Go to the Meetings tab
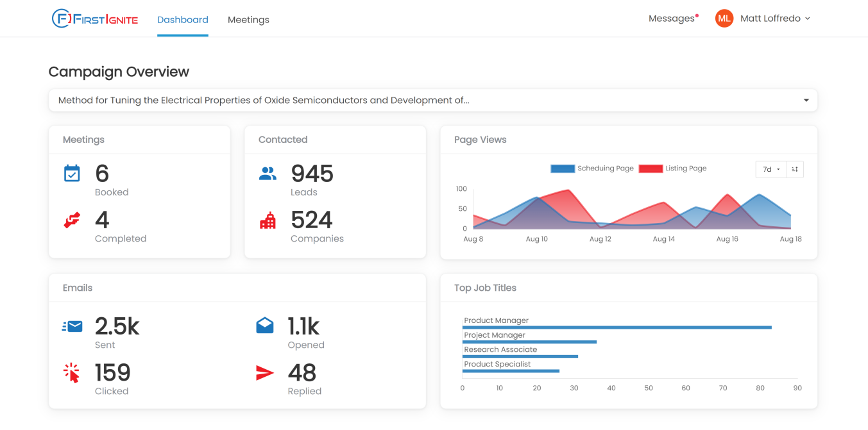 tap(248, 20)
